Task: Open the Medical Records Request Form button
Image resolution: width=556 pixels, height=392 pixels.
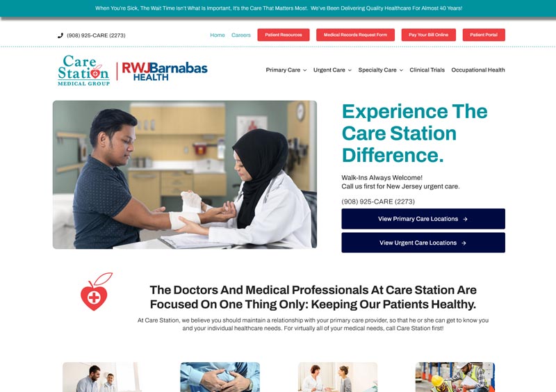Action: click(x=355, y=35)
